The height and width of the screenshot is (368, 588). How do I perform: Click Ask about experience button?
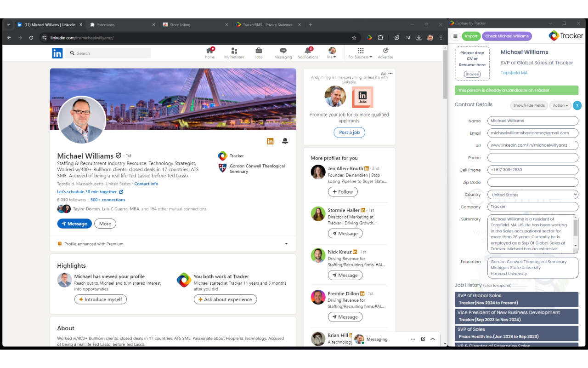tap(225, 299)
